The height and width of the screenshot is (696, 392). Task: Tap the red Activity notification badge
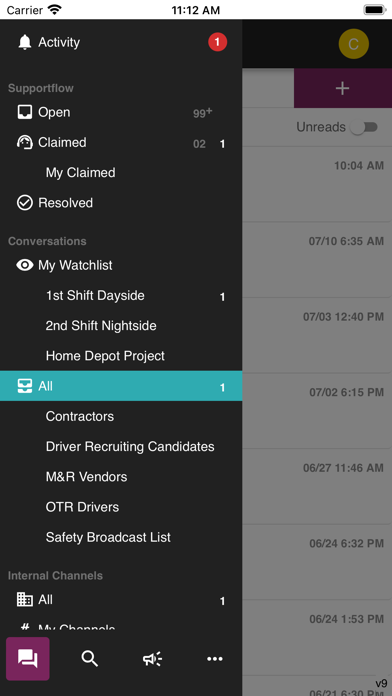[x=218, y=42]
